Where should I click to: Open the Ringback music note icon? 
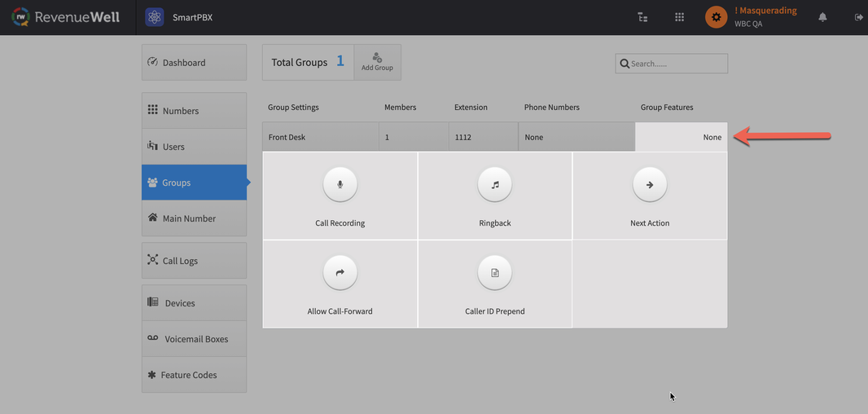coord(495,185)
